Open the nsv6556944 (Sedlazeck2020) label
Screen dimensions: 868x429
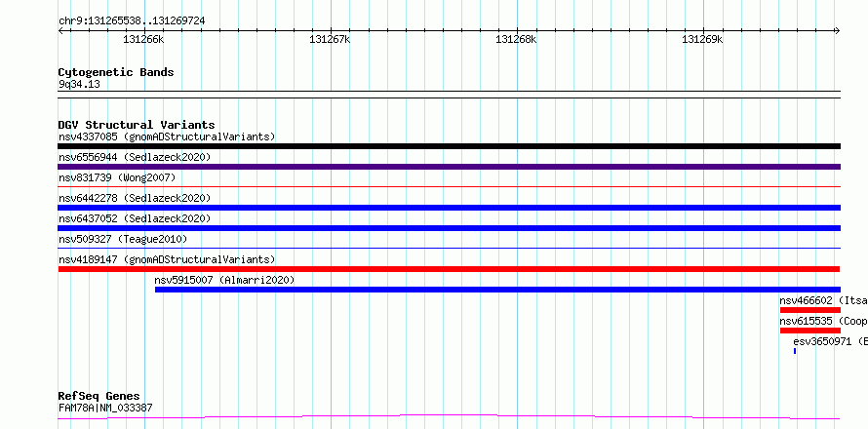click(135, 157)
